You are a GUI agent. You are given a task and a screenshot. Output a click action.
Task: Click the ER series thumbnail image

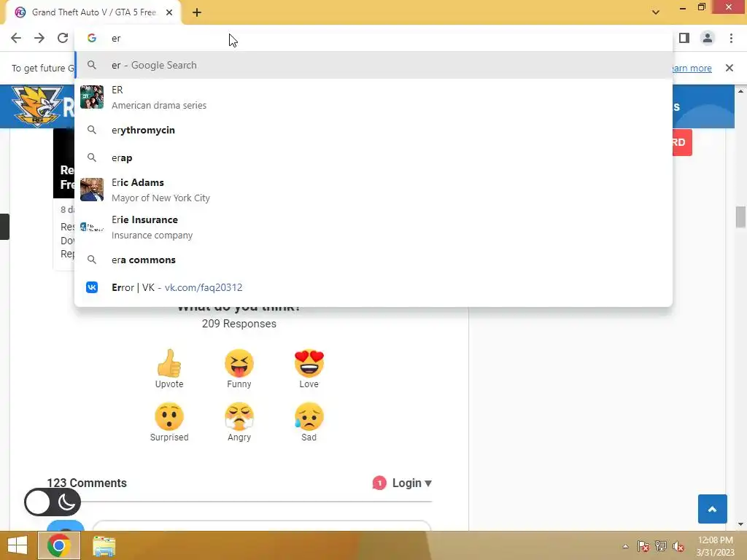click(92, 97)
